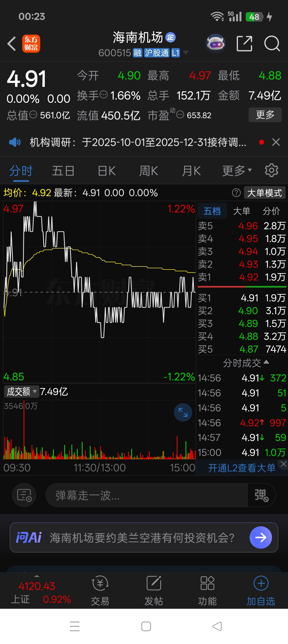Viewport: 288px width, 644px height.
Task: Tap the info icon next to 总值
Action: pyautogui.click(x=33, y=115)
